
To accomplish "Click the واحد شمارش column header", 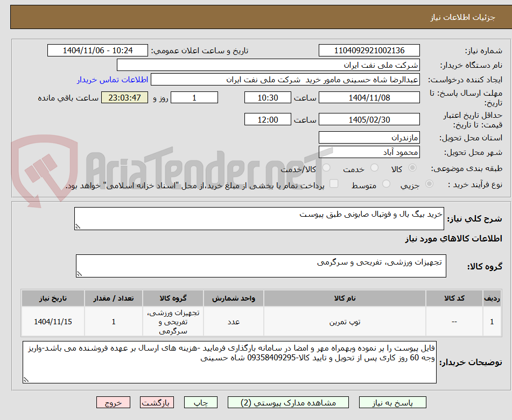I will coord(234,298).
